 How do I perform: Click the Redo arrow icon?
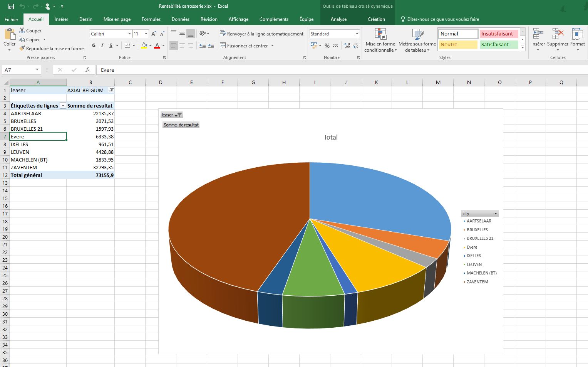click(x=35, y=6)
